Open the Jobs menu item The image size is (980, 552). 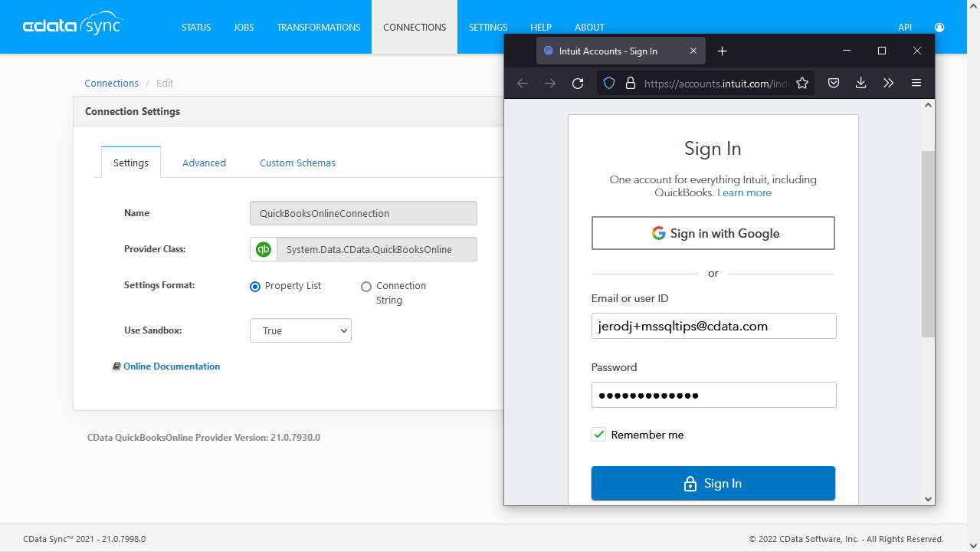click(244, 27)
